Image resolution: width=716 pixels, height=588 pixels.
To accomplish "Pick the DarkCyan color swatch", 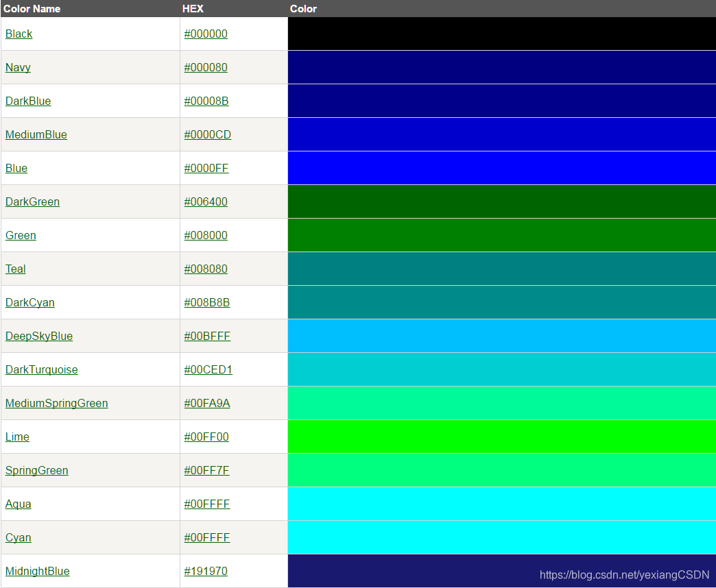I will 502,302.
